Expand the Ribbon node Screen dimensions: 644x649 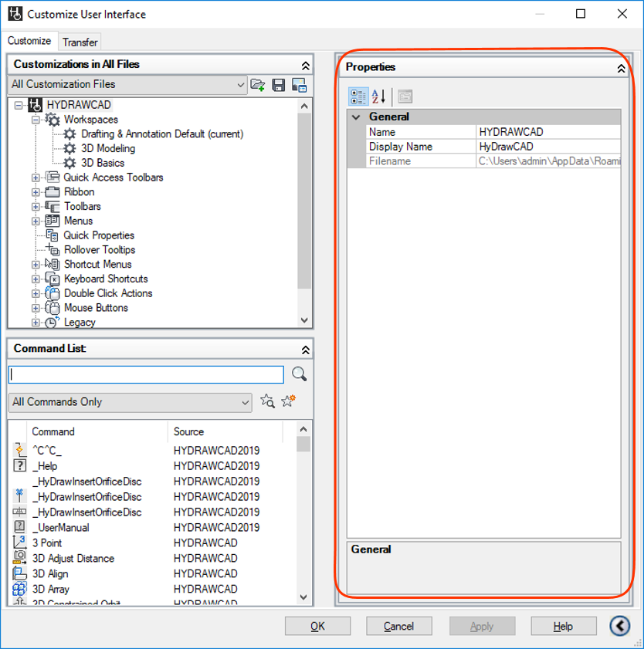click(x=36, y=192)
